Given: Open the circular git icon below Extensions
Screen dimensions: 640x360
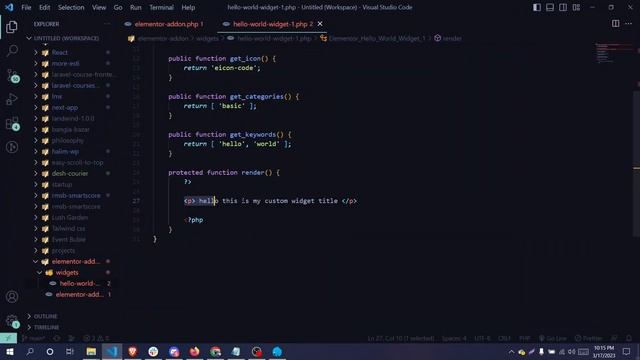Looking at the screenshot, I should pos(12,147).
